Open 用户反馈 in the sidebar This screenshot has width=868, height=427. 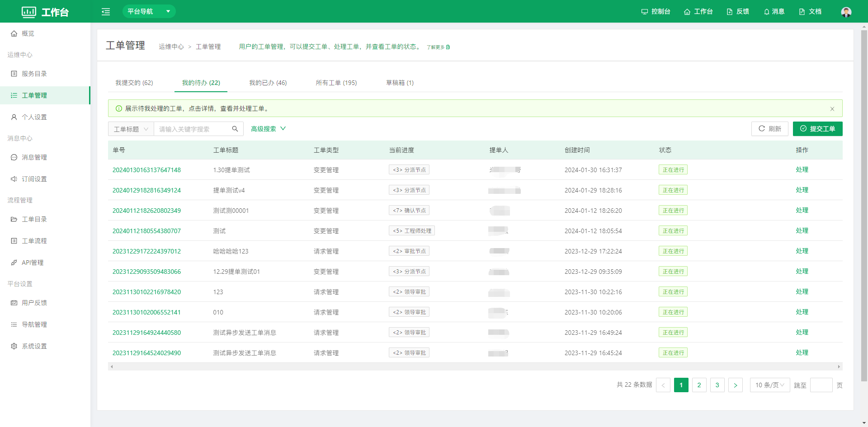(45, 303)
